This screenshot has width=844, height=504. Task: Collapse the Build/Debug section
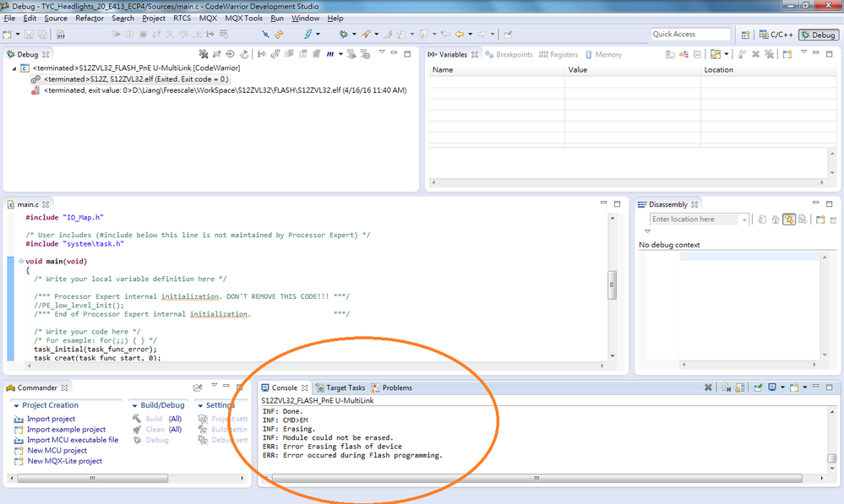click(x=134, y=405)
